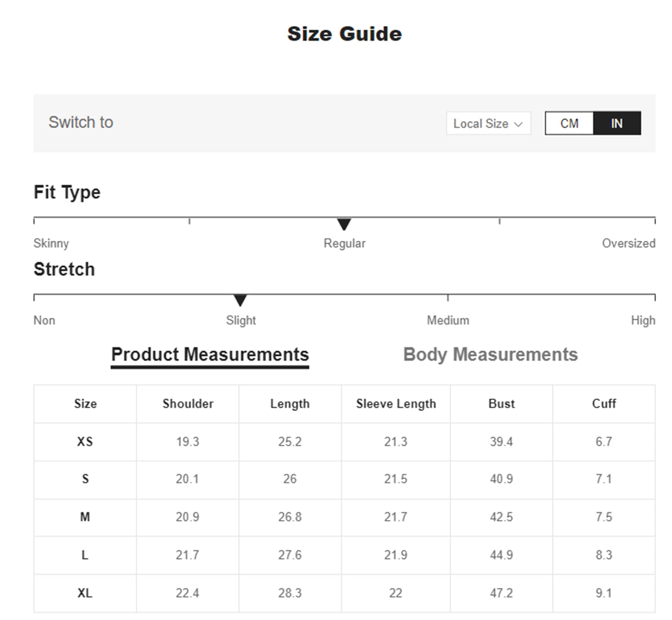
Task: Click the Bust column header
Action: click(x=501, y=404)
